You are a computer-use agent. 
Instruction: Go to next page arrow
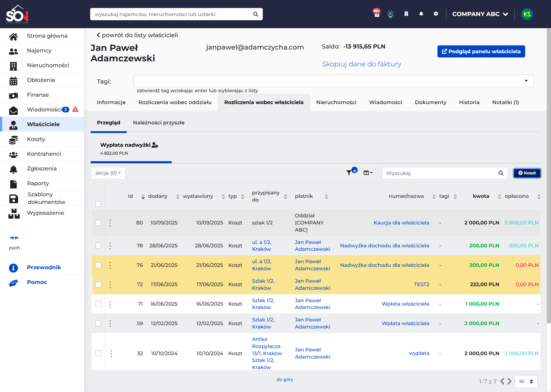pos(509,381)
